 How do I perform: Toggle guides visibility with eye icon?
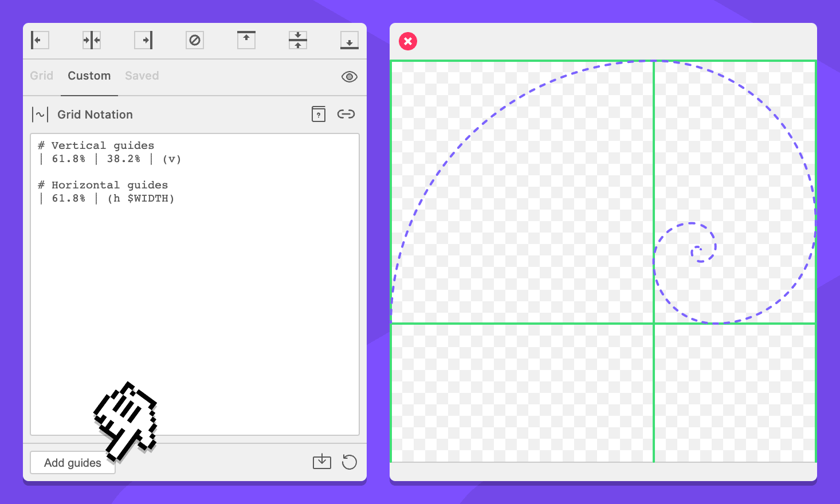349,77
